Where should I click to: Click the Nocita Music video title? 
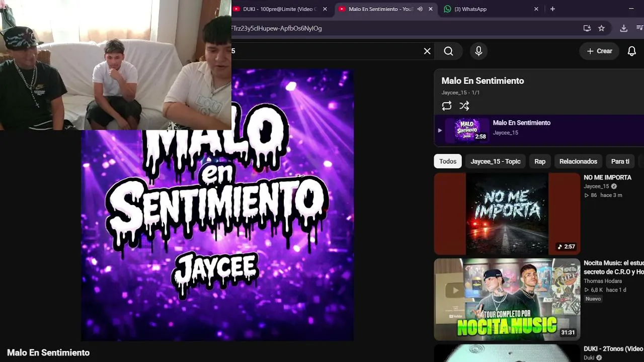click(x=614, y=267)
